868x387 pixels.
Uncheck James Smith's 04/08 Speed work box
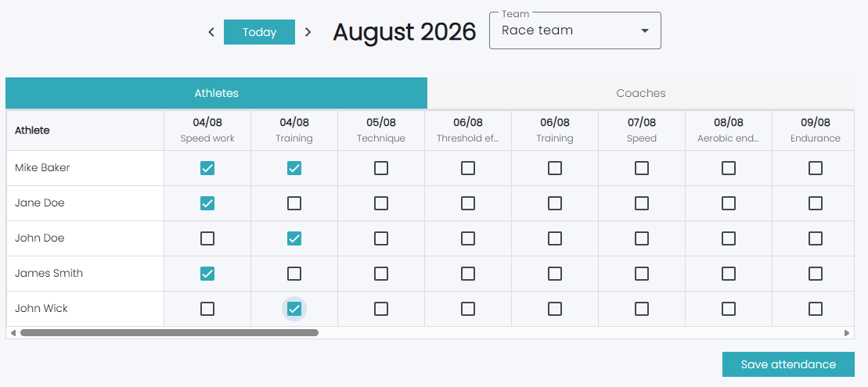[x=207, y=274]
